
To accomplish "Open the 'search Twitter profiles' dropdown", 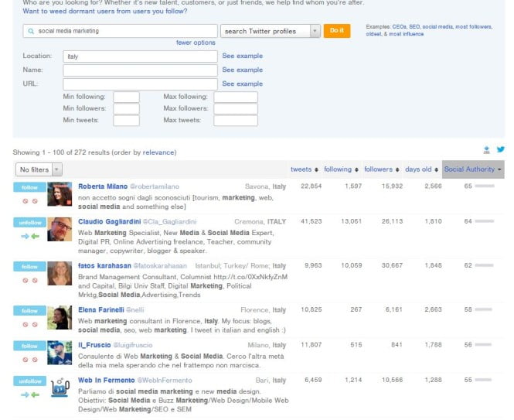I will point(270,31).
